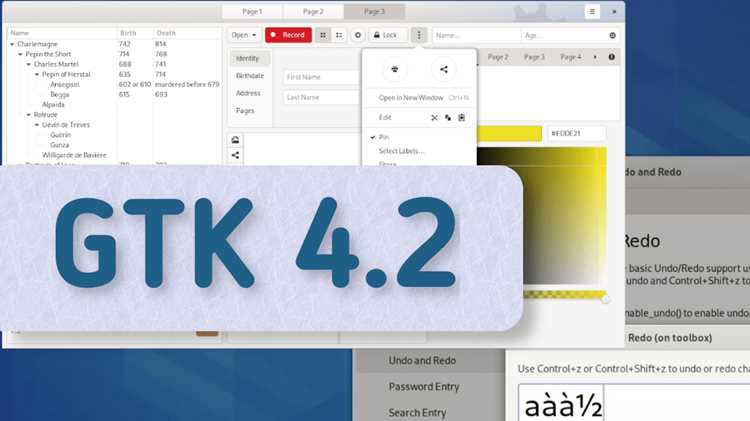The image size is (750, 421).
Task: Open the Open dropdown button
Action: (x=244, y=35)
